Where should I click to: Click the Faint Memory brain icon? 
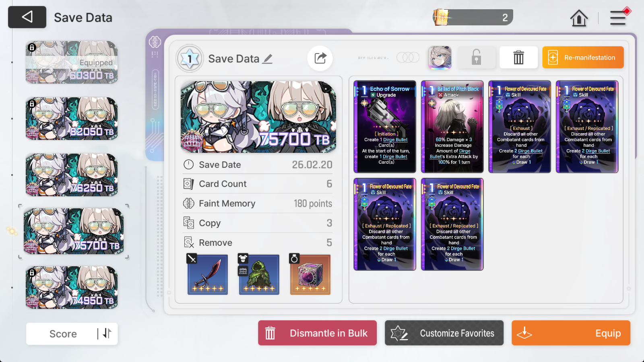189,204
